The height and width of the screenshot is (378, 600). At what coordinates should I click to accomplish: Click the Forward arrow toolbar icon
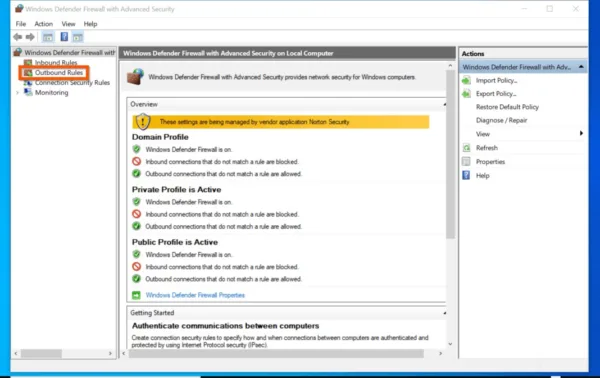(x=30, y=37)
